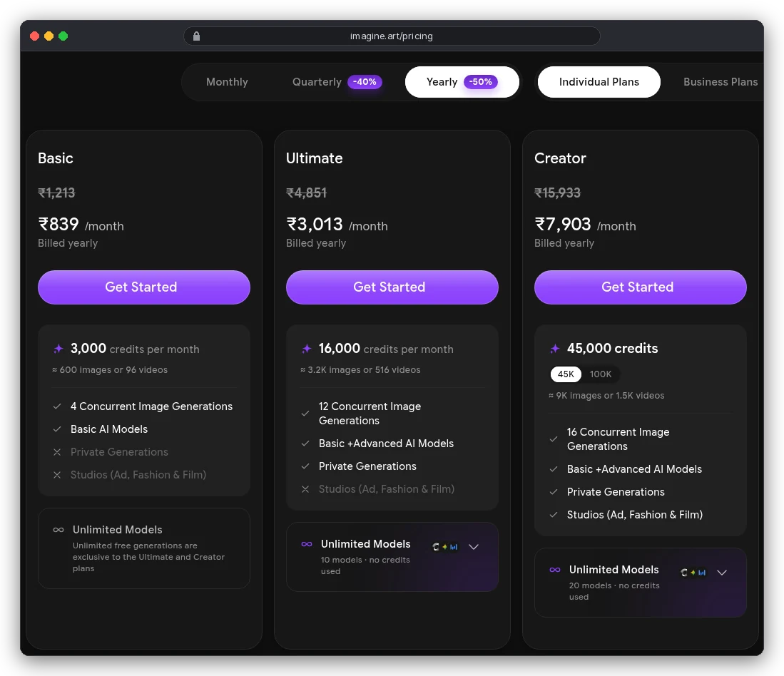Expand Unlimited Models in Creator plan
Screen dimensions: 784x676
pyautogui.click(x=722, y=573)
